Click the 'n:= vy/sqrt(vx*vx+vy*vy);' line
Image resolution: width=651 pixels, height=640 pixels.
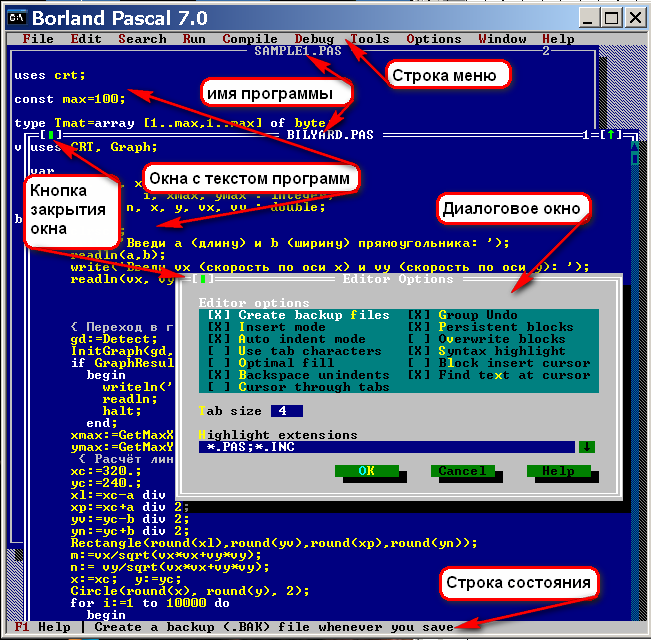(x=170, y=567)
